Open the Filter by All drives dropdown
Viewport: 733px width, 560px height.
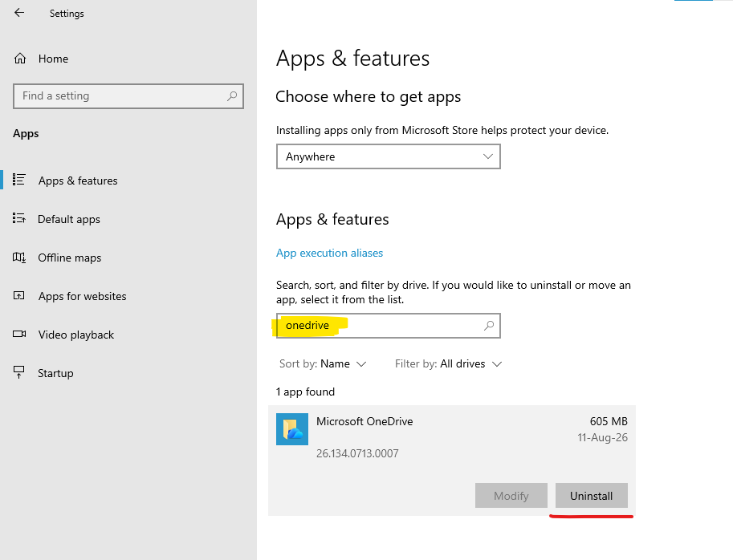pyautogui.click(x=448, y=363)
